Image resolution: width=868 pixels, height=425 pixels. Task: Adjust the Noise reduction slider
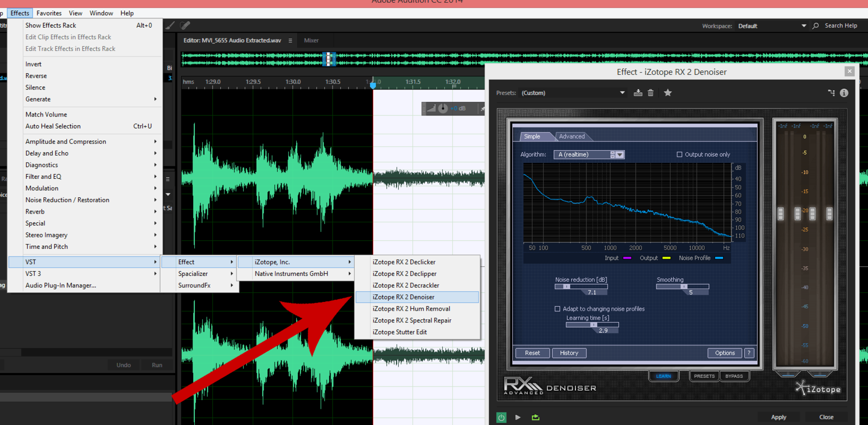(567, 286)
